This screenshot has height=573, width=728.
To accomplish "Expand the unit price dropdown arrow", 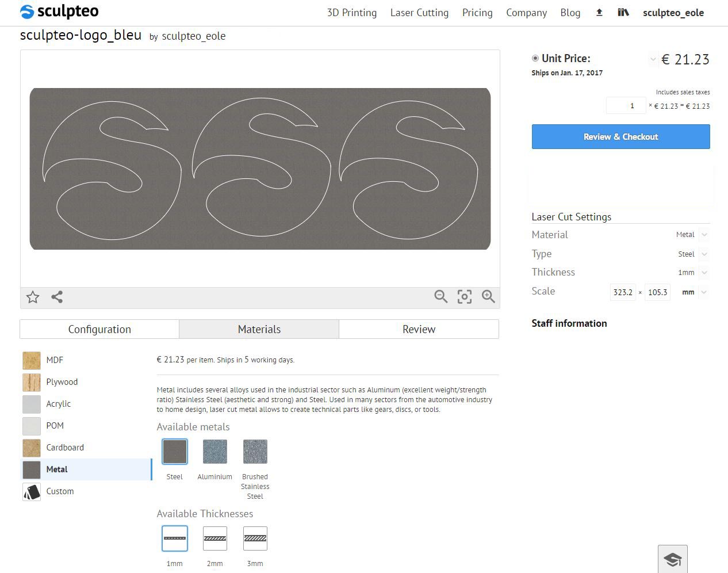I will 653,59.
